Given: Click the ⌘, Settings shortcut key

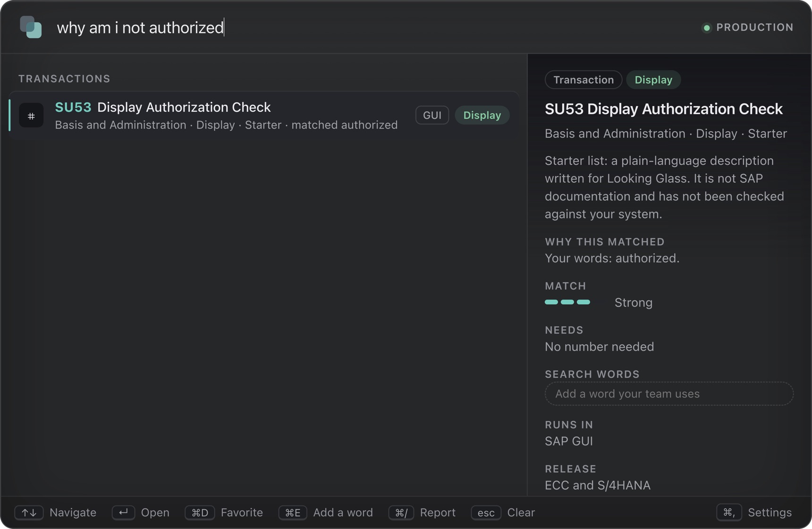Looking at the screenshot, I should 729,512.
